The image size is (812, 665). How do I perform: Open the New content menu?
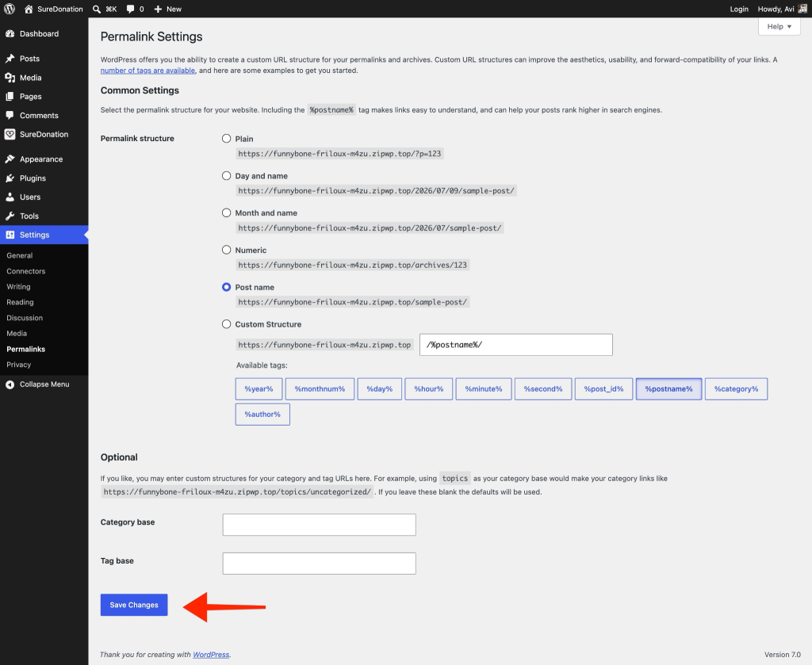coord(168,9)
